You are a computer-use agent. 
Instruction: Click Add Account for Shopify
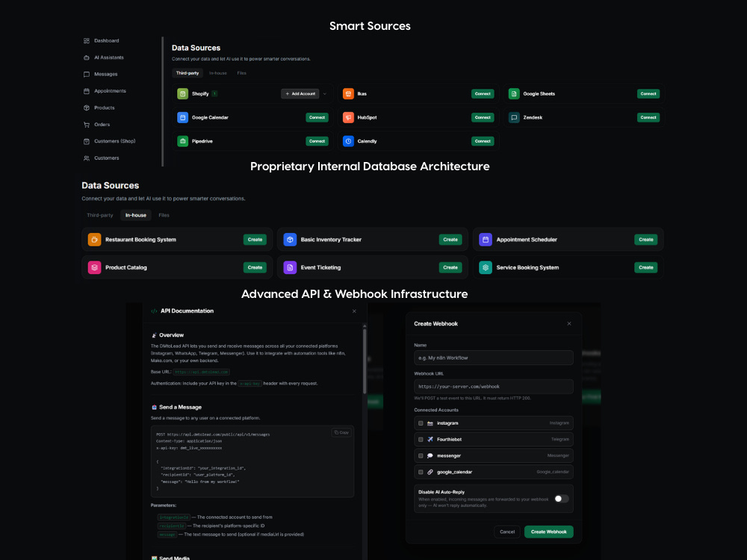click(300, 94)
